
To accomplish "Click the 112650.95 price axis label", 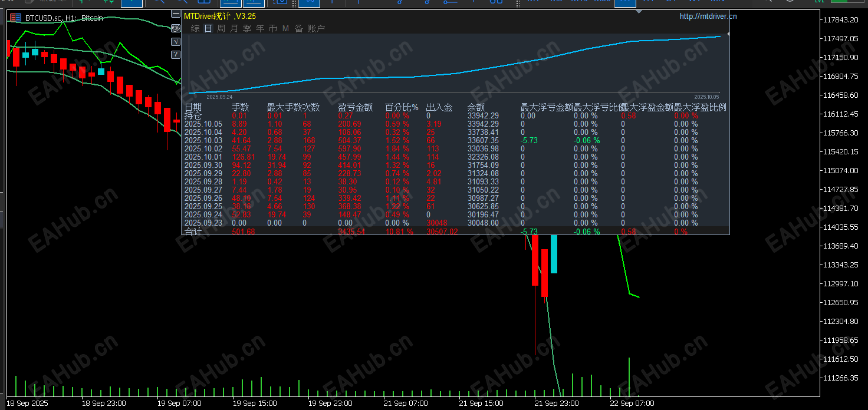I will 840,303.
